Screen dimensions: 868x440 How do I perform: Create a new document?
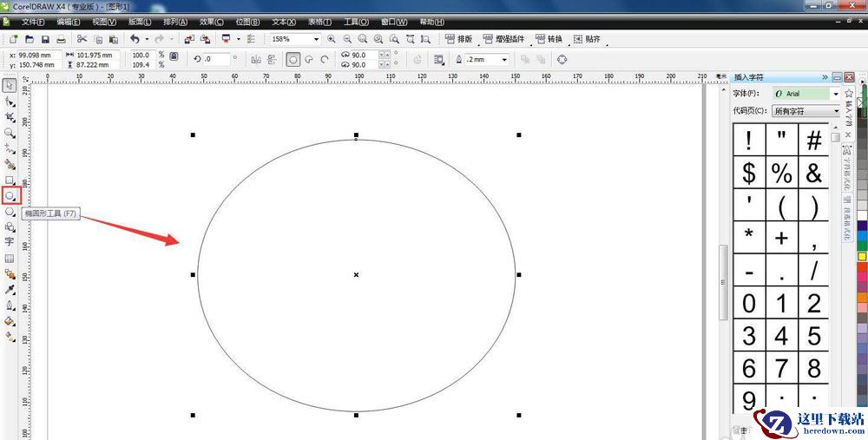click(x=14, y=39)
